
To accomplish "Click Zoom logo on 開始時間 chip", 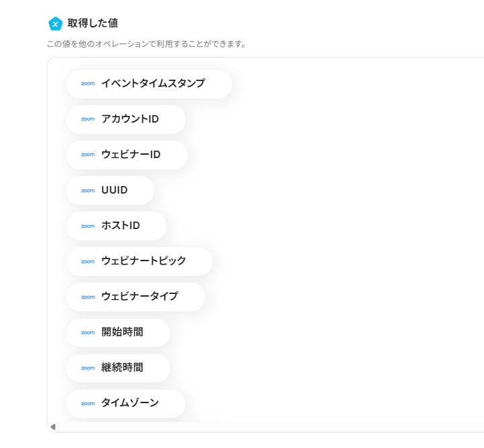I will pyautogui.click(x=88, y=332).
